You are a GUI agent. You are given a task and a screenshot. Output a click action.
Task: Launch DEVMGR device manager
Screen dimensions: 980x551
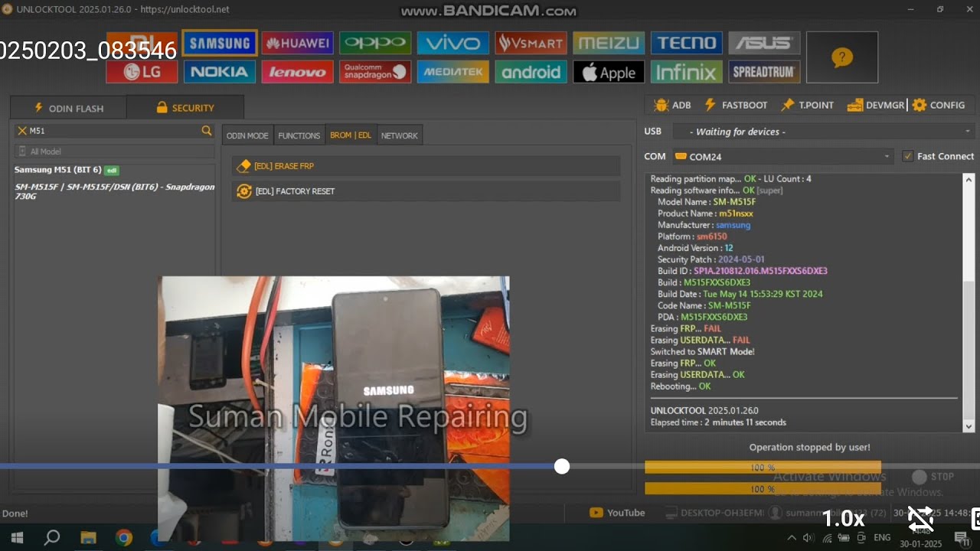pyautogui.click(x=876, y=105)
